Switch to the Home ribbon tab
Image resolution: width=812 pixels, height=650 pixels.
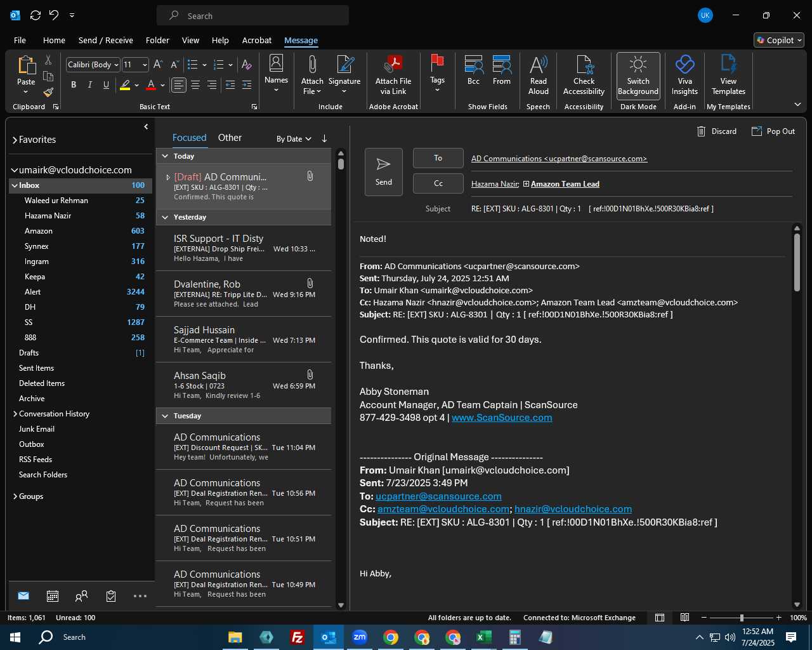click(54, 40)
